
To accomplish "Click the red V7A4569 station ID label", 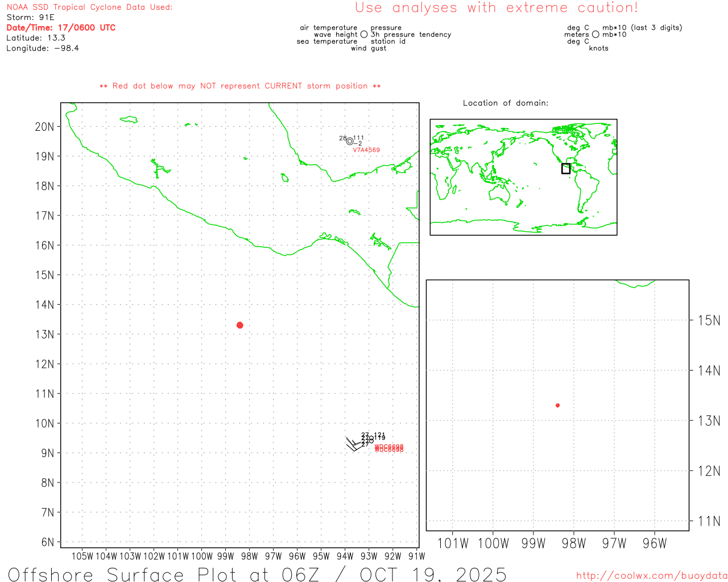I will 366,150.
